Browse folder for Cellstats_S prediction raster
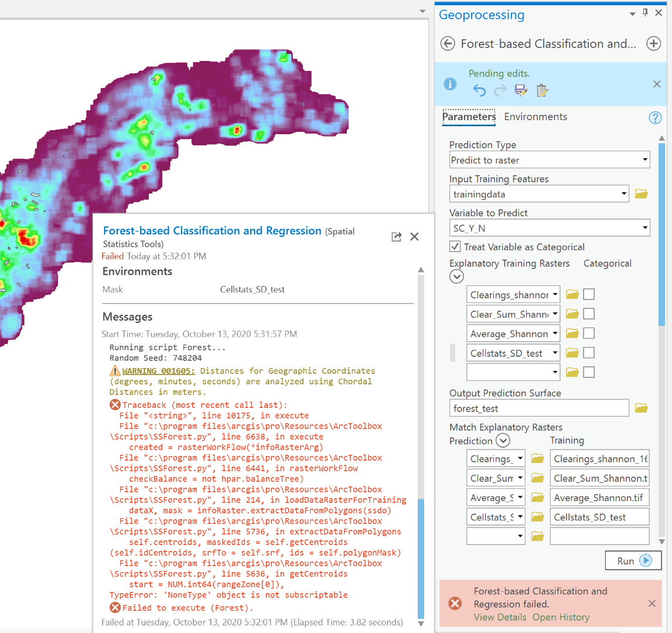This screenshot has width=672, height=633. coord(537,517)
